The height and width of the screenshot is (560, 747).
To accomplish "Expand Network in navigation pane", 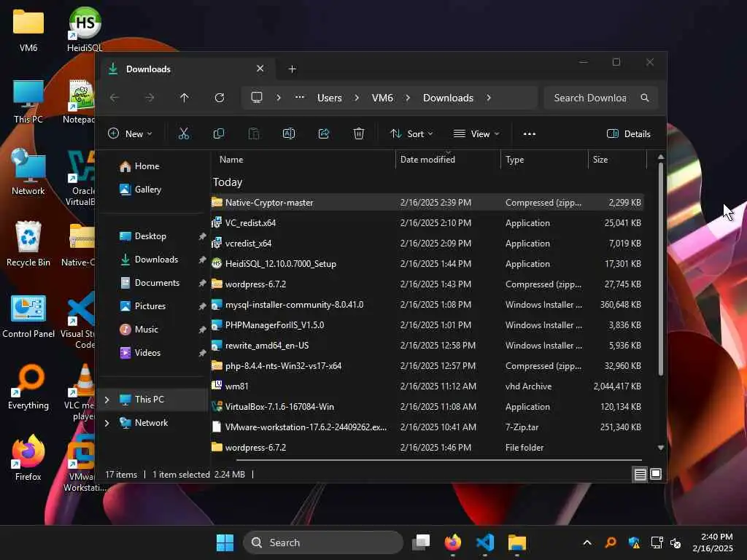I will click(107, 423).
